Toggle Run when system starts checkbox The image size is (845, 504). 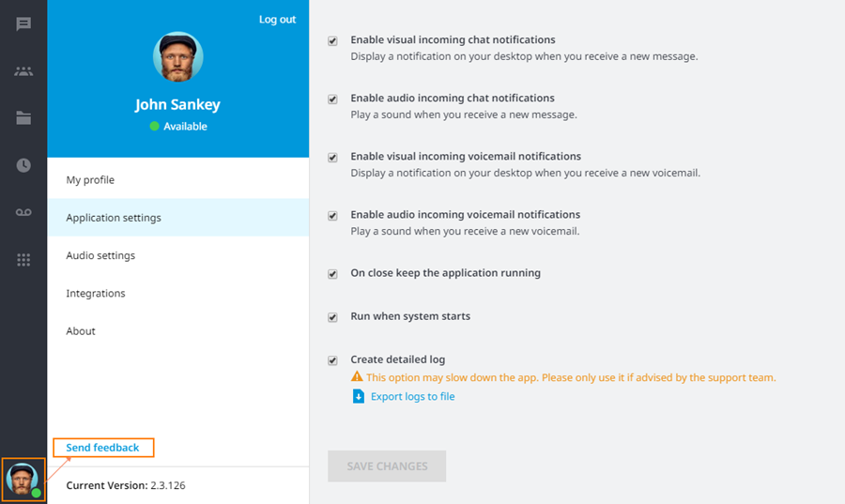[332, 317]
